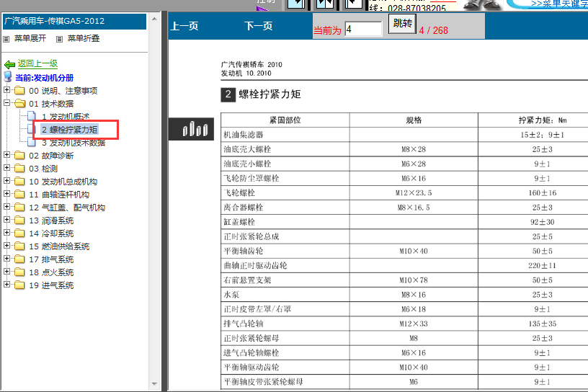The width and height of the screenshot is (588, 392).
Task: Collapse the 01 技术数据 node
Action: [6, 102]
